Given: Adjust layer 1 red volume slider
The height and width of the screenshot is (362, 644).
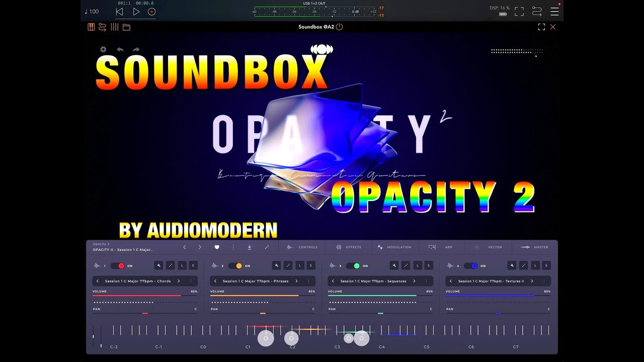Looking at the screenshot, I should point(144,295).
